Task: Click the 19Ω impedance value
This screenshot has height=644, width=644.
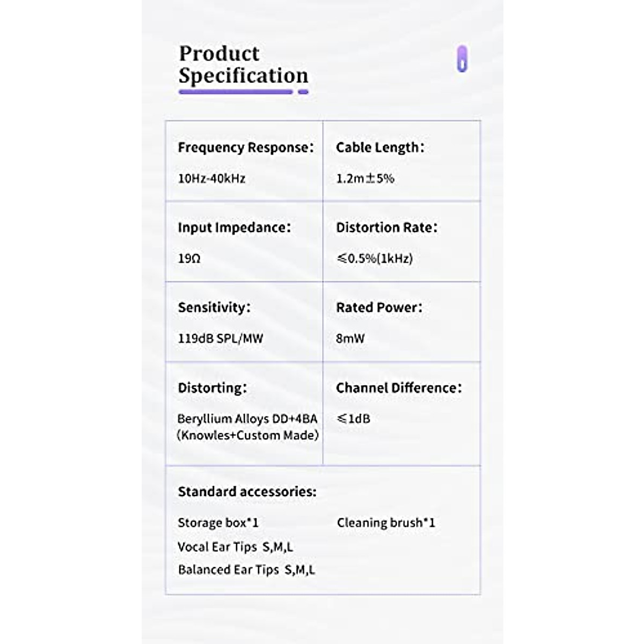Action: pos(189,259)
